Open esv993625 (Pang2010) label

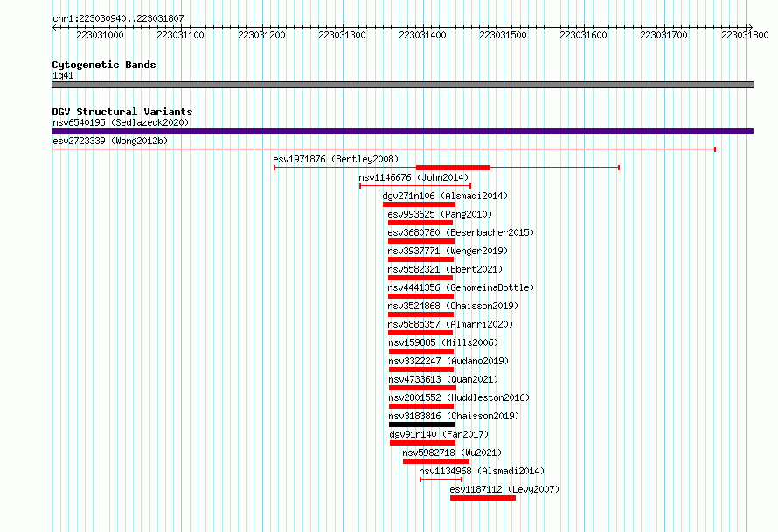coord(440,214)
